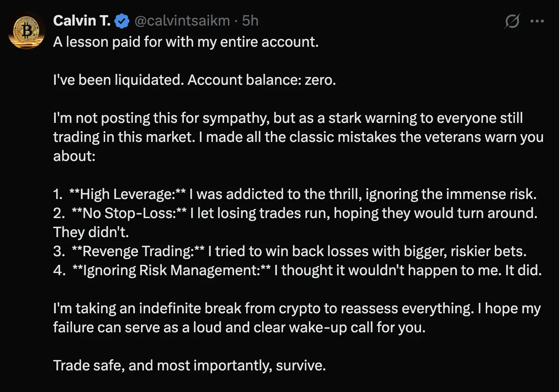The image size is (559, 392).
Task: Click the blue verified checkmark badge
Action: (122, 20)
